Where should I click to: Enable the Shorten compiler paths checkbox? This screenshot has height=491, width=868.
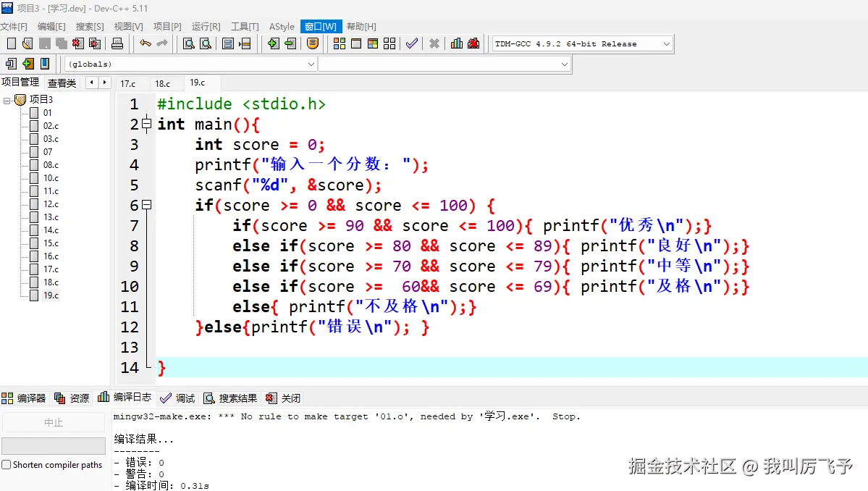[x=6, y=465]
